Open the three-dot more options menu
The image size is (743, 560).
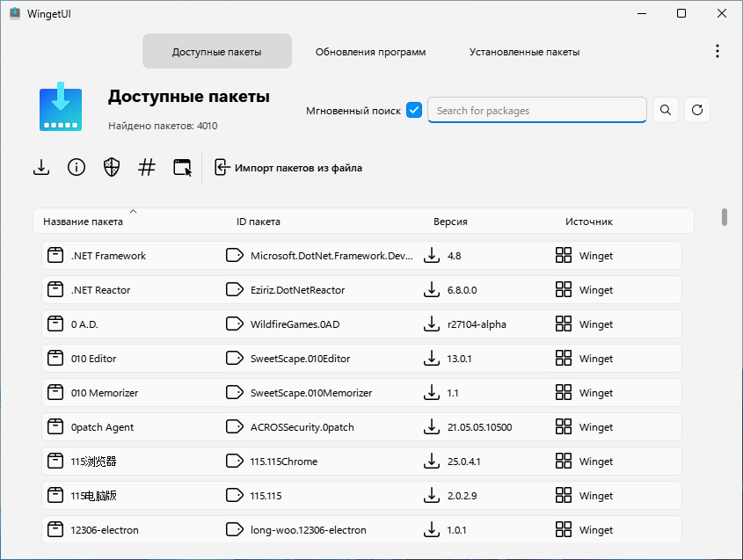click(x=718, y=51)
